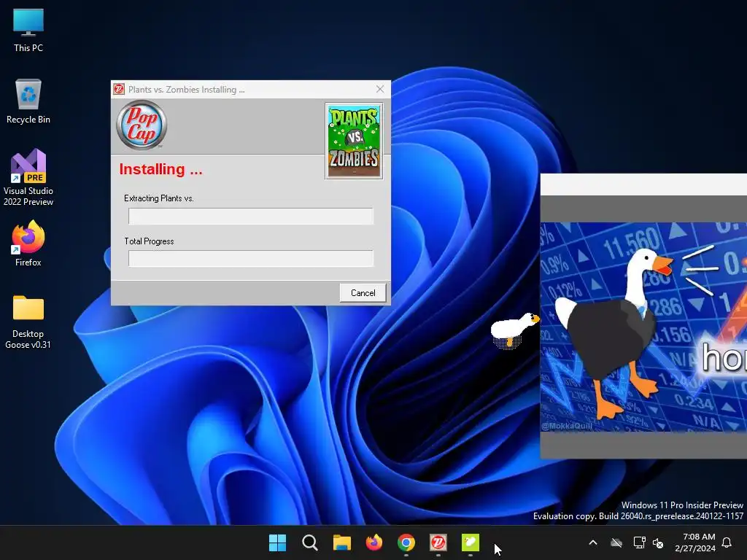747x560 pixels.
Task: Click the white goose on desktop
Action: [514, 330]
